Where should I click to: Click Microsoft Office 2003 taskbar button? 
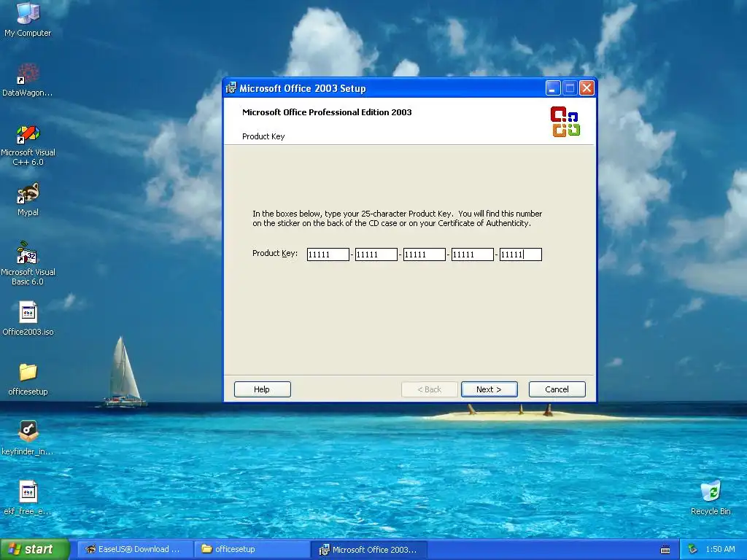coord(368,550)
